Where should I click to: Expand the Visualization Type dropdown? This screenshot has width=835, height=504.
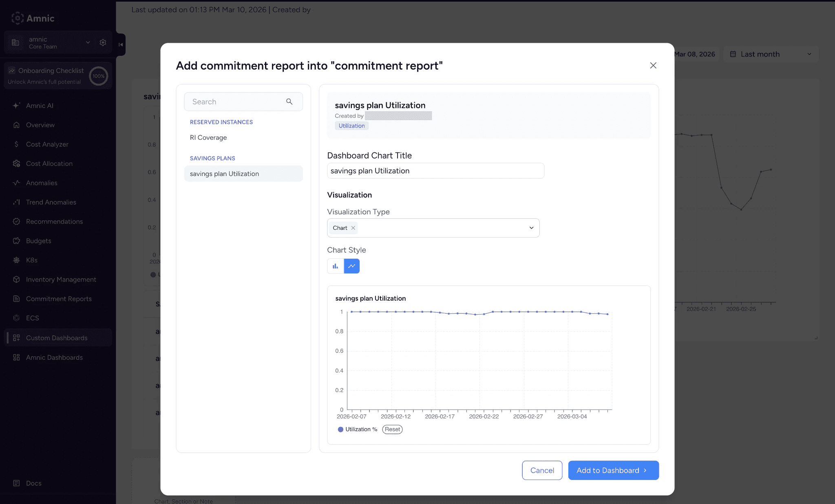click(531, 228)
